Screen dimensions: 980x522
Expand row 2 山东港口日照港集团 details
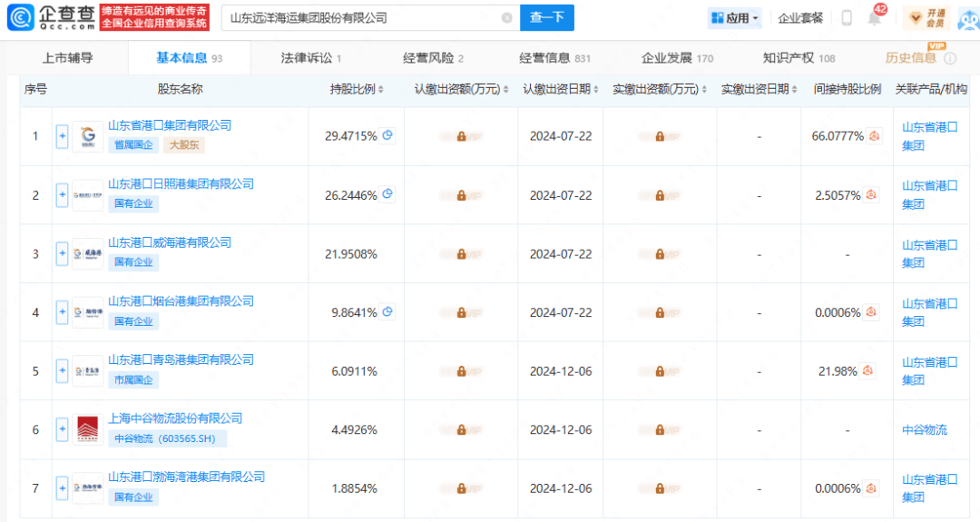62,194
